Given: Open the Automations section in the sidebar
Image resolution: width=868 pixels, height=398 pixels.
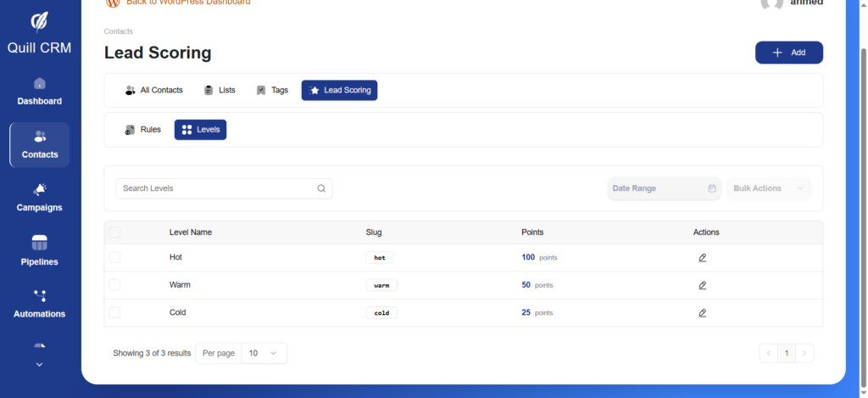Looking at the screenshot, I should point(39,303).
